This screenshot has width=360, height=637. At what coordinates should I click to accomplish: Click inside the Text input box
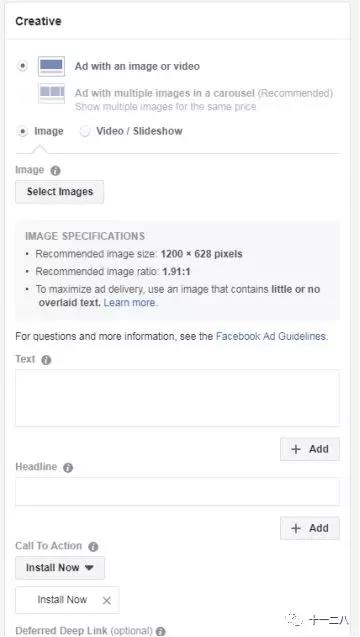(x=177, y=398)
